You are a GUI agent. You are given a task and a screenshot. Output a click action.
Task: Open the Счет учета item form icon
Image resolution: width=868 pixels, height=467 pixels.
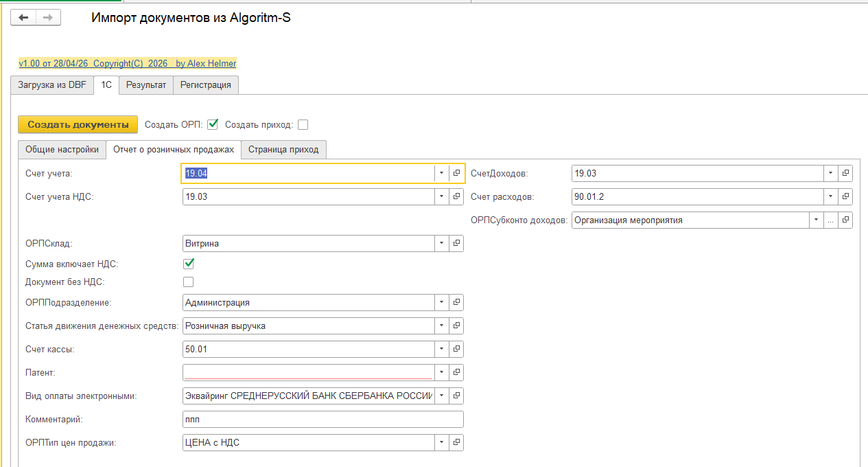click(x=456, y=174)
